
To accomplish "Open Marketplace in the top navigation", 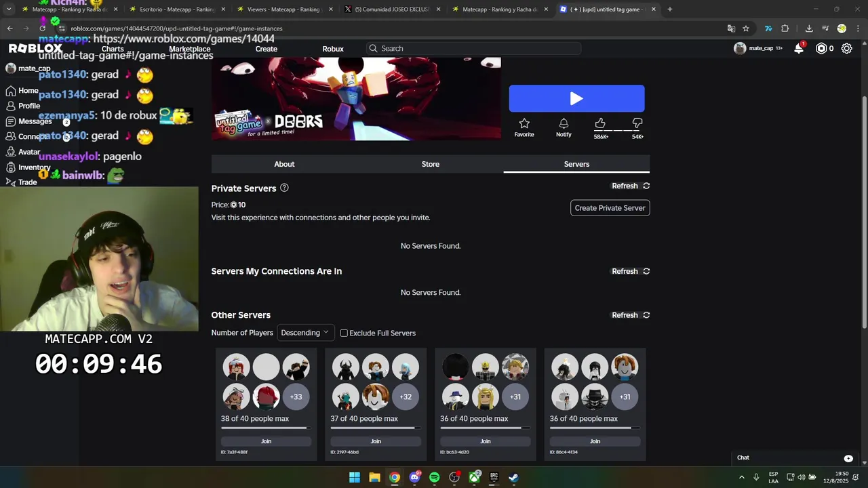I will pos(190,49).
